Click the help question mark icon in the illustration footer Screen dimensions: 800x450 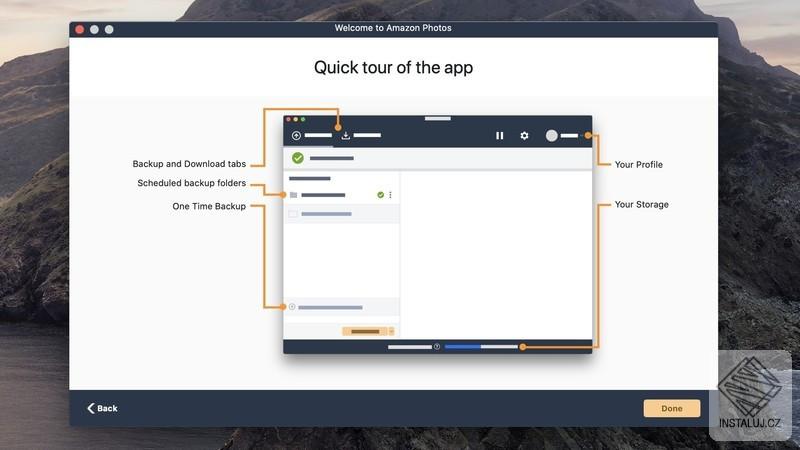coord(437,346)
